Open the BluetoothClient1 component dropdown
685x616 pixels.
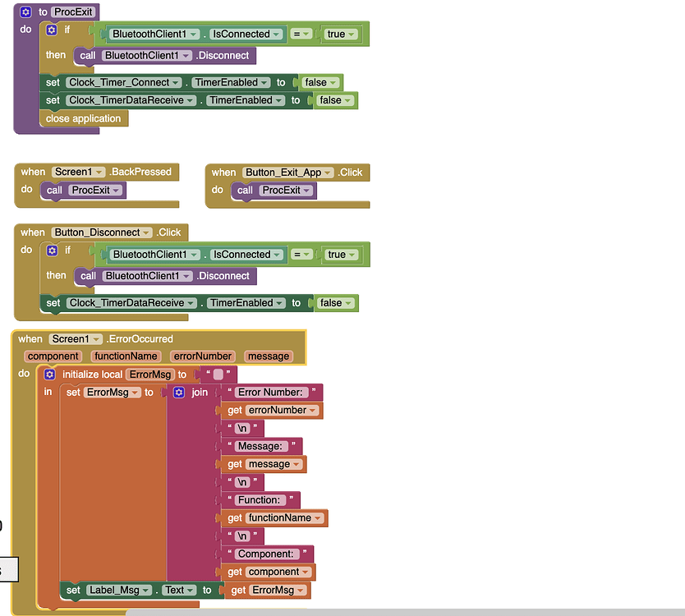pyautogui.click(x=195, y=34)
